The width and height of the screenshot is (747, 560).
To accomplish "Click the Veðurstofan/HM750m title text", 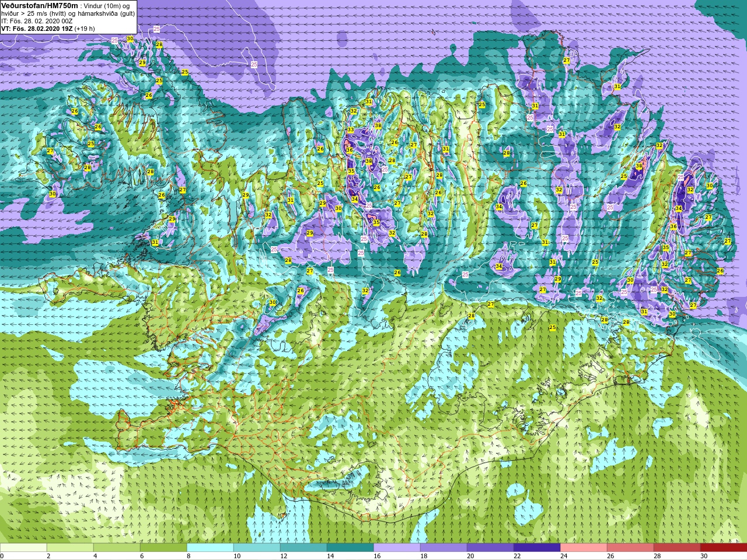I will tap(39, 5).
